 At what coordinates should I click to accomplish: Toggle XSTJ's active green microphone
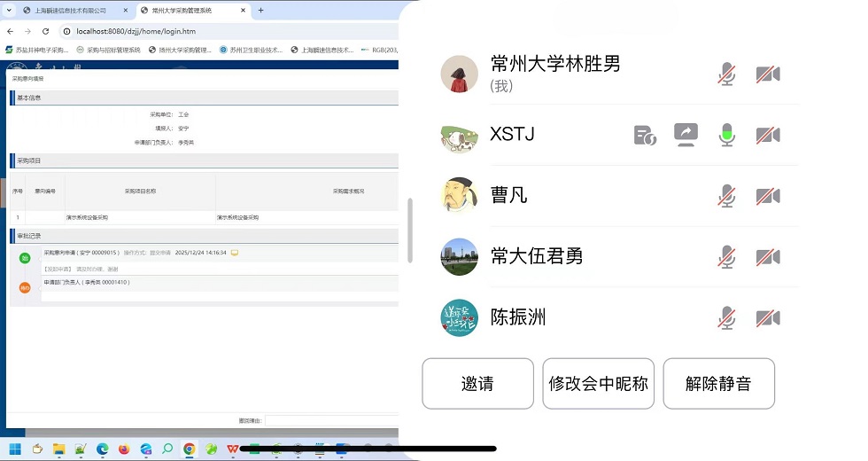tap(726, 135)
